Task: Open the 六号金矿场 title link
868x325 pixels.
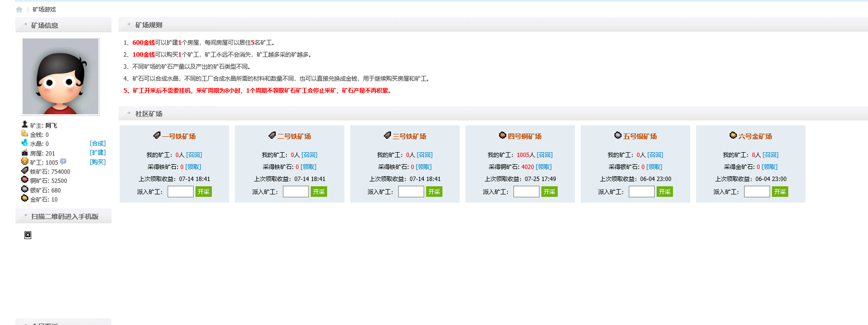Action: (x=755, y=136)
